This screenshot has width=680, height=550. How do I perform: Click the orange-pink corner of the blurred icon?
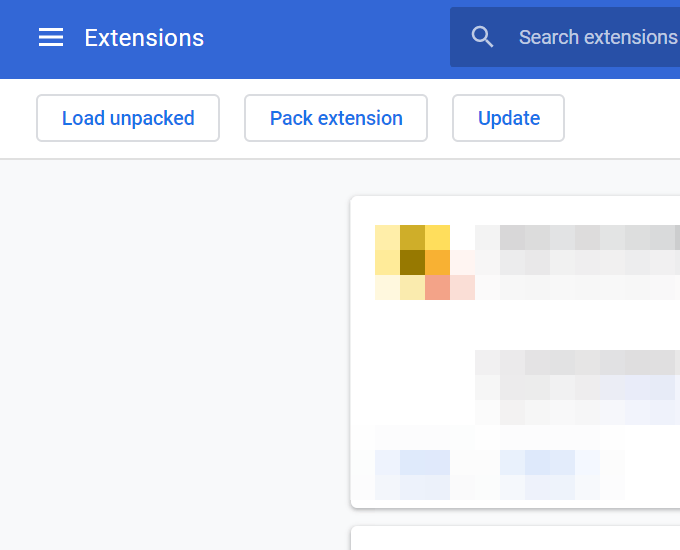pos(438,287)
